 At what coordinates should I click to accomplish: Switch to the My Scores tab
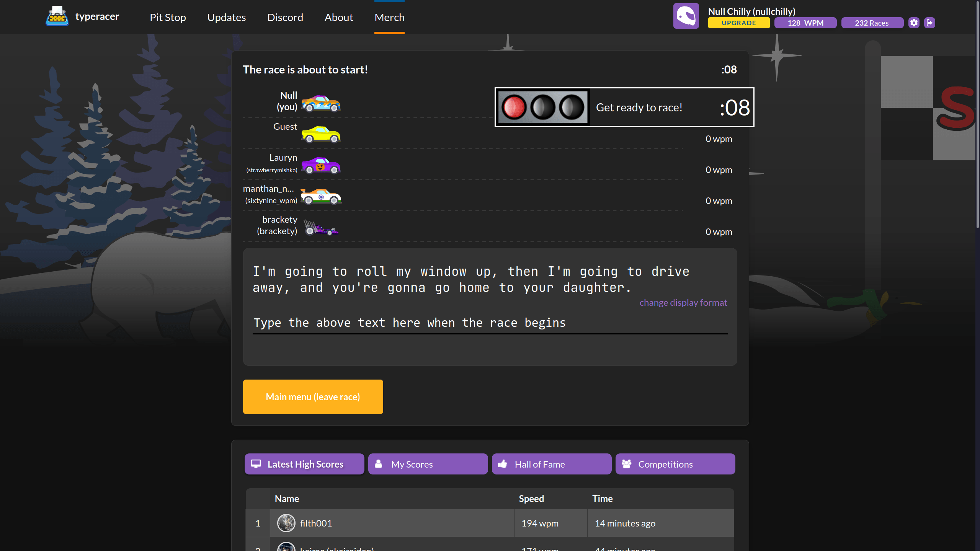point(428,464)
